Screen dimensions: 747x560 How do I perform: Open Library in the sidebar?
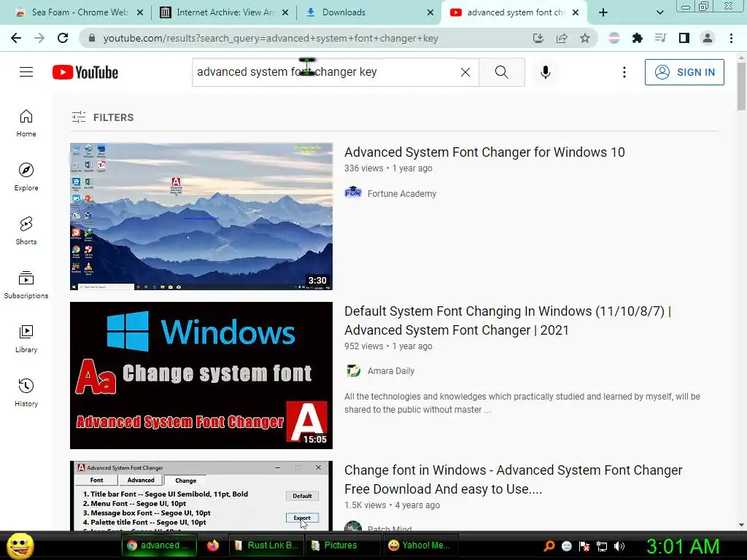click(26, 338)
